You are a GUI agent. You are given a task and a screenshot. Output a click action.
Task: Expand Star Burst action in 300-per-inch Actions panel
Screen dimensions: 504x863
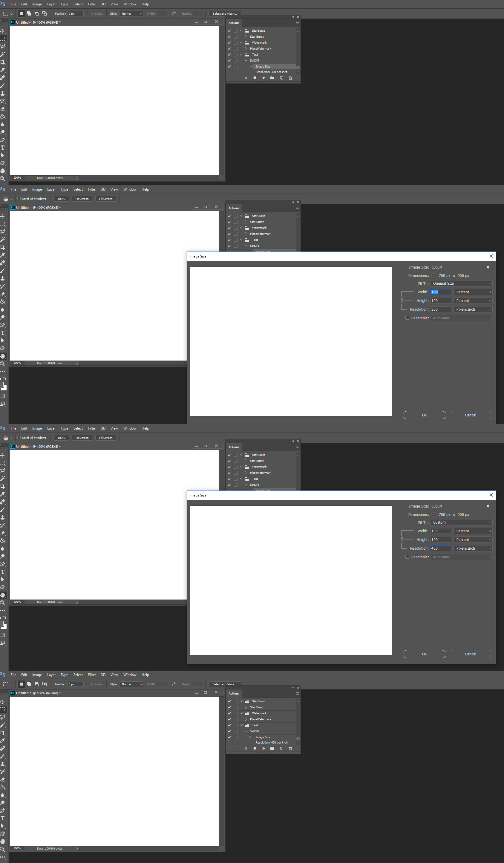coord(246,37)
